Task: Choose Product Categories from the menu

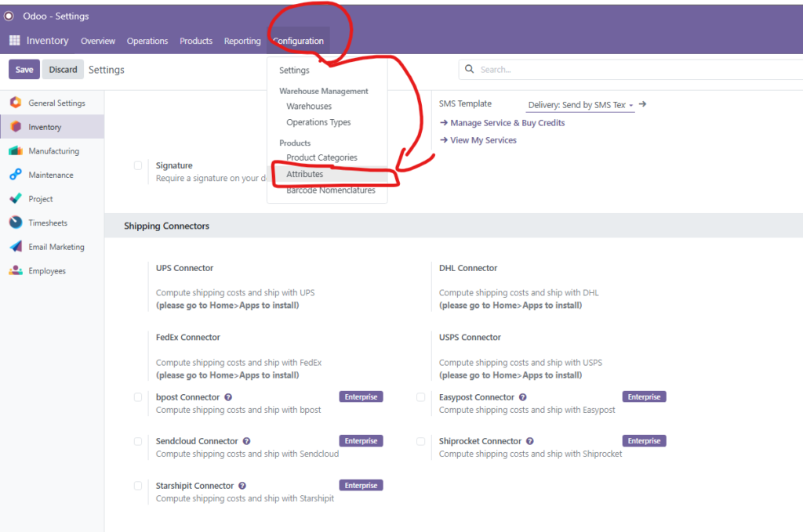Action: click(322, 157)
